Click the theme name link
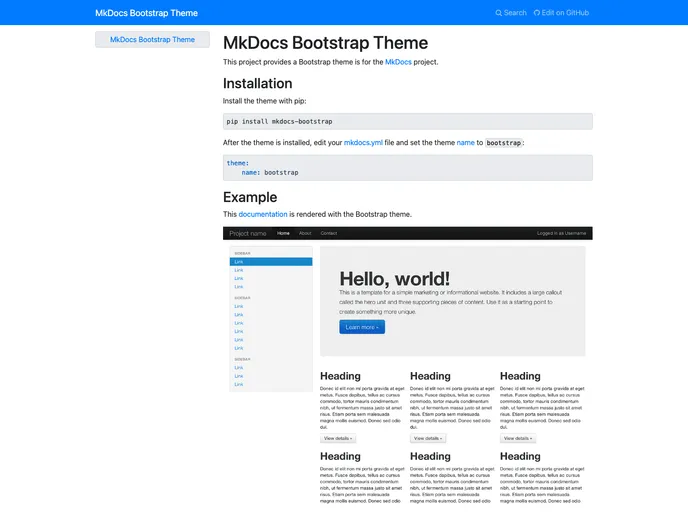This screenshot has width=688, height=512. click(x=465, y=143)
